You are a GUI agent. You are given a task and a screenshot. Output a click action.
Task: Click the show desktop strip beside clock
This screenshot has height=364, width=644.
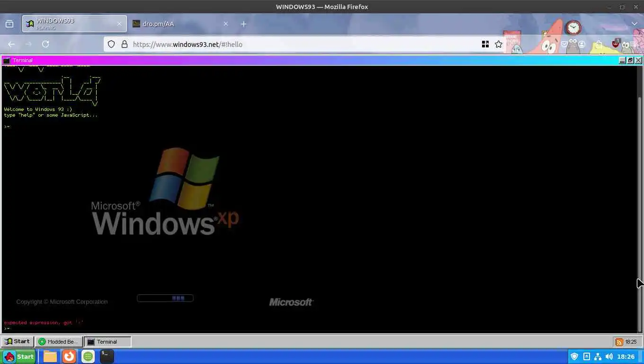click(x=641, y=356)
